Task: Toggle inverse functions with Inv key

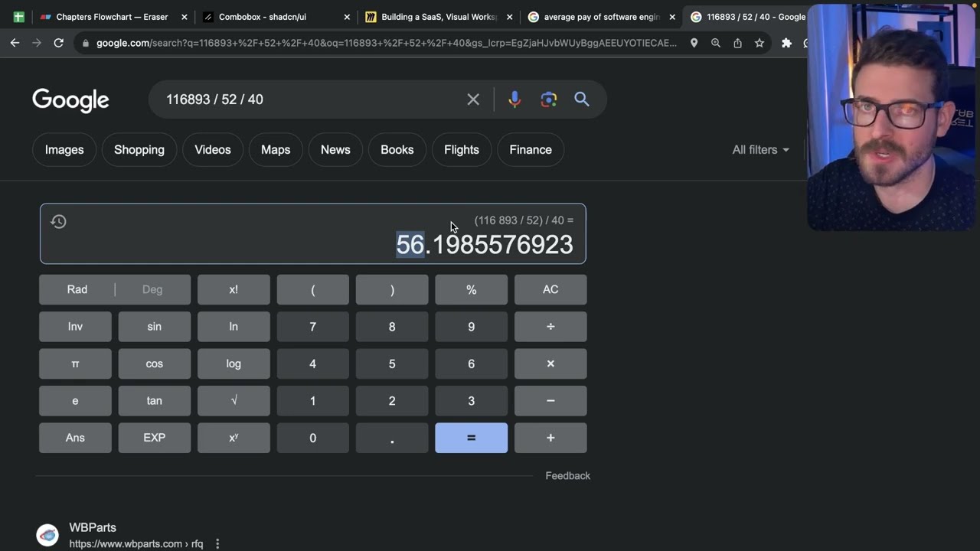Action: pos(75,327)
